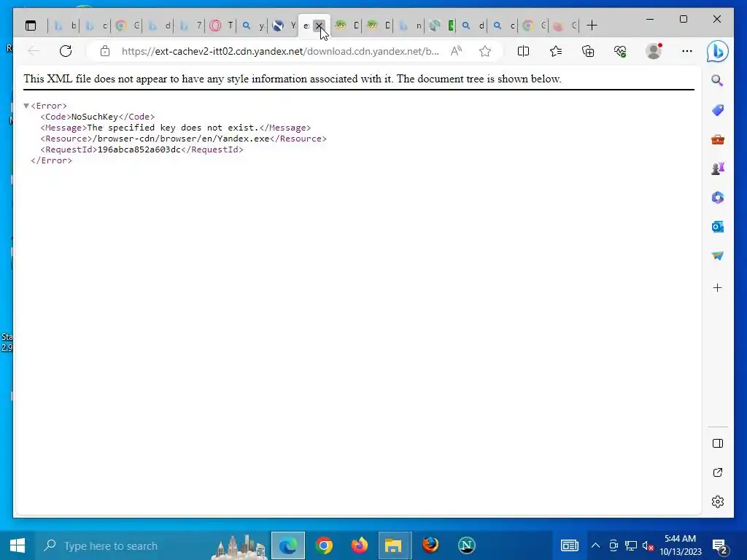
Task: Open the Favorites list
Action: 555,51
